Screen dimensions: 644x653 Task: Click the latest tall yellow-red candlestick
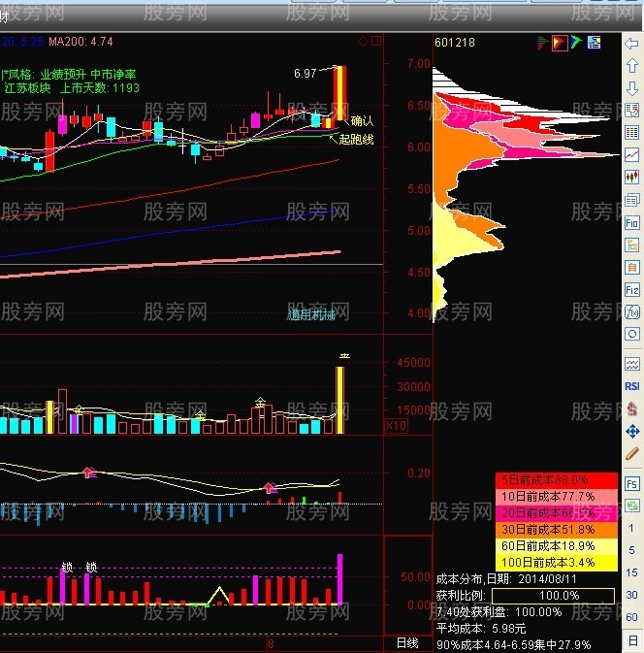click(x=339, y=94)
